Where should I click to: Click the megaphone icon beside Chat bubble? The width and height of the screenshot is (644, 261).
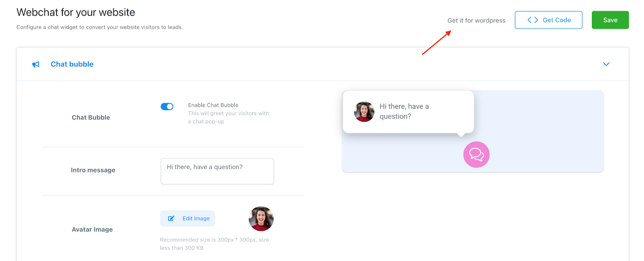click(36, 64)
